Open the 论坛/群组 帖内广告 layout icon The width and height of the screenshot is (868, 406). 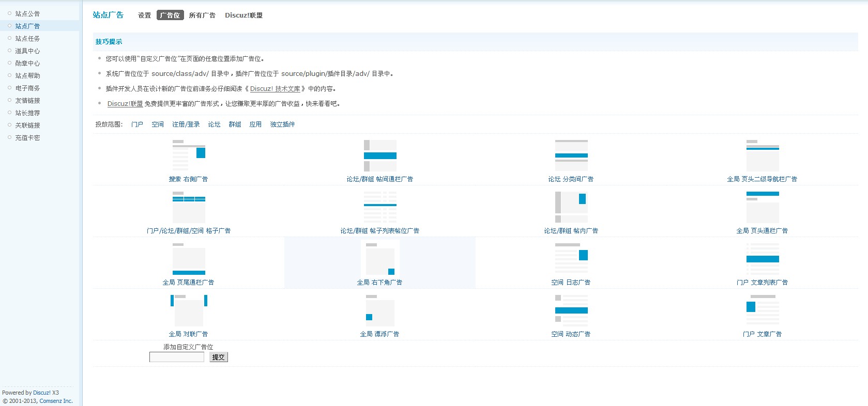[x=571, y=207]
